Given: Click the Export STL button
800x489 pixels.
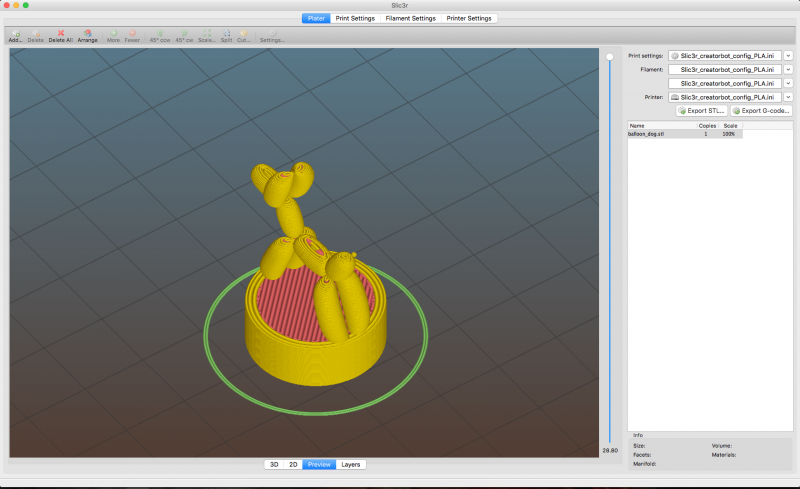Looking at the screenshot, I should [701, 111].
